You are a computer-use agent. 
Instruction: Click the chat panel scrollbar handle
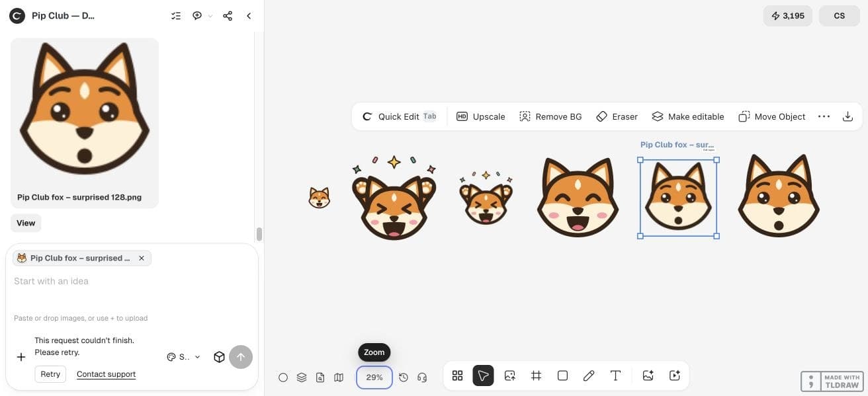[x=259, y=234]
